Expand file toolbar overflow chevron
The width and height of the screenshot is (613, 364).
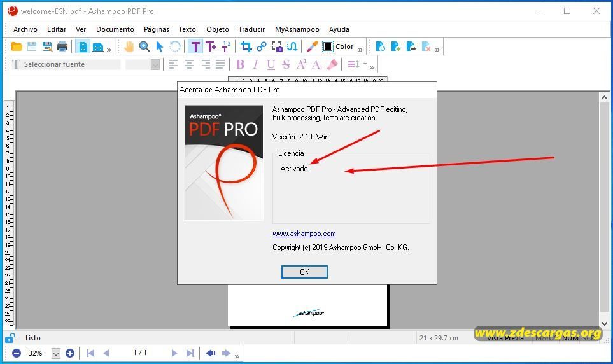click(109, 50)
